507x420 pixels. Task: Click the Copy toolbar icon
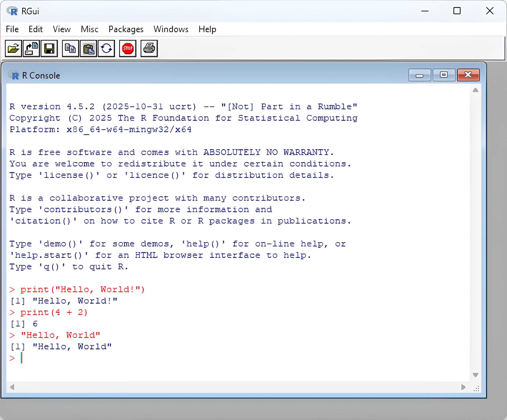click(x=70, y=49)
